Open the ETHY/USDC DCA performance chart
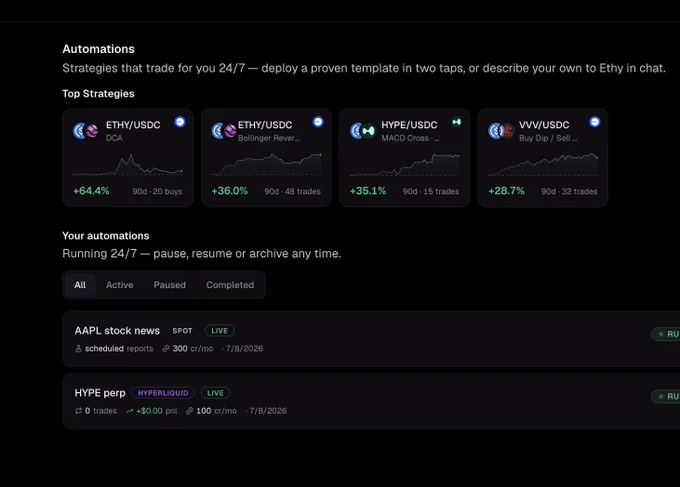Image resolution: width=680 pixels, height=487 pixels. tap(128, 165)
